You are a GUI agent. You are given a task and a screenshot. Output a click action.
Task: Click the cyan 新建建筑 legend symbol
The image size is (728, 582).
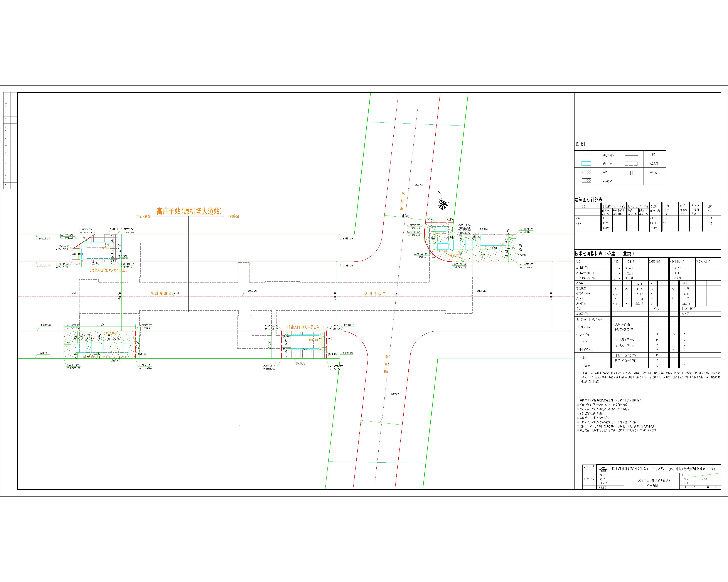tap(586, 164)
